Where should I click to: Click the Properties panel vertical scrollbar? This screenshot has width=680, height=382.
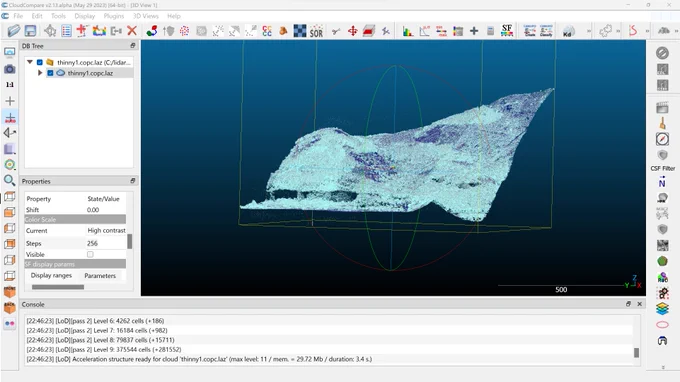point(130,242)
